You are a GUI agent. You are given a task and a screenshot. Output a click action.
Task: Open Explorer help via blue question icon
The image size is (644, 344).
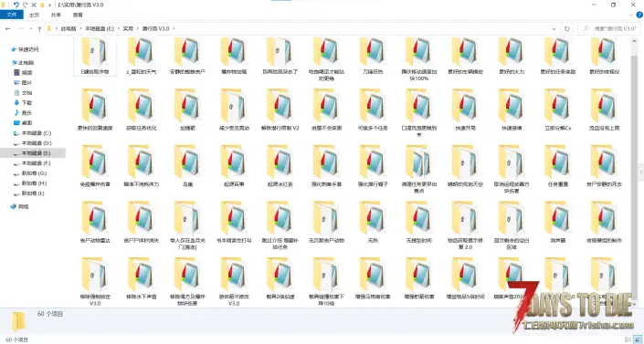pyautogui.click(x=639, y=15)
